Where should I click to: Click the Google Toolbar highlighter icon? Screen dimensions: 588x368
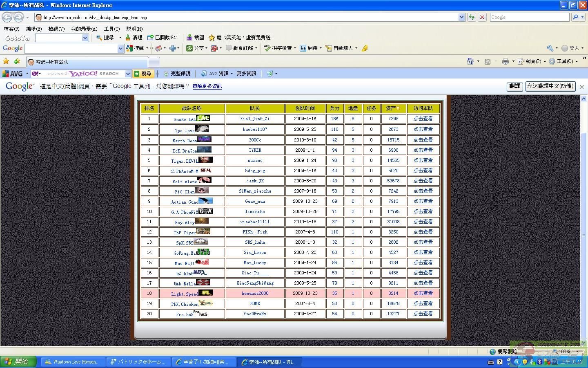point(365,48)
